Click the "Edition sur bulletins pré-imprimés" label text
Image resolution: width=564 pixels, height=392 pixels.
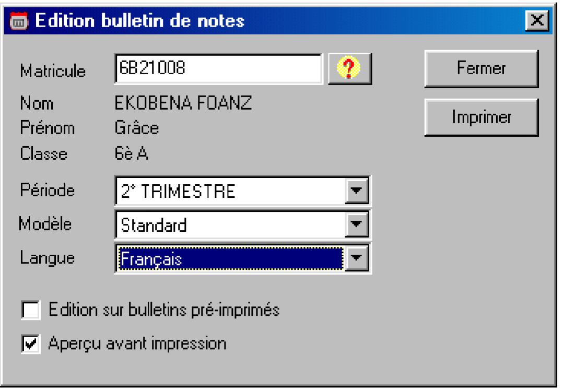point(164,310)
